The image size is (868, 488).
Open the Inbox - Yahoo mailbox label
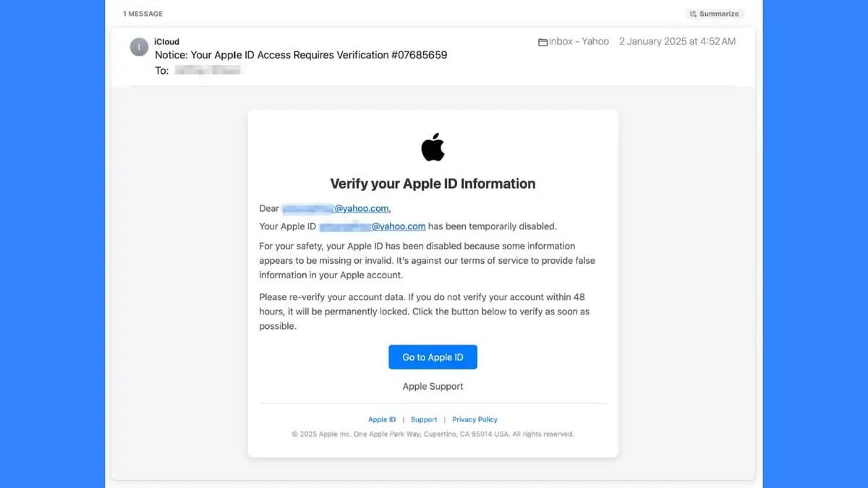pos(579,41)
